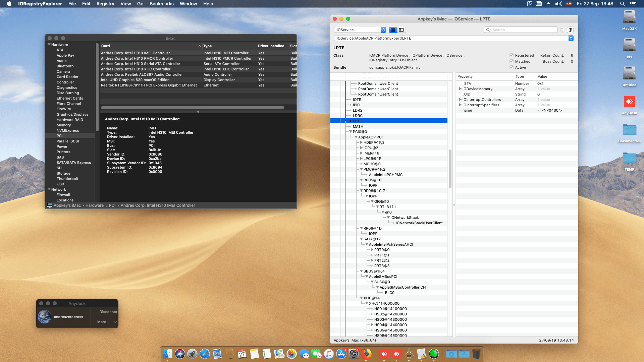Open the View menu
This screenshot has height=362, width=644.
125,4
